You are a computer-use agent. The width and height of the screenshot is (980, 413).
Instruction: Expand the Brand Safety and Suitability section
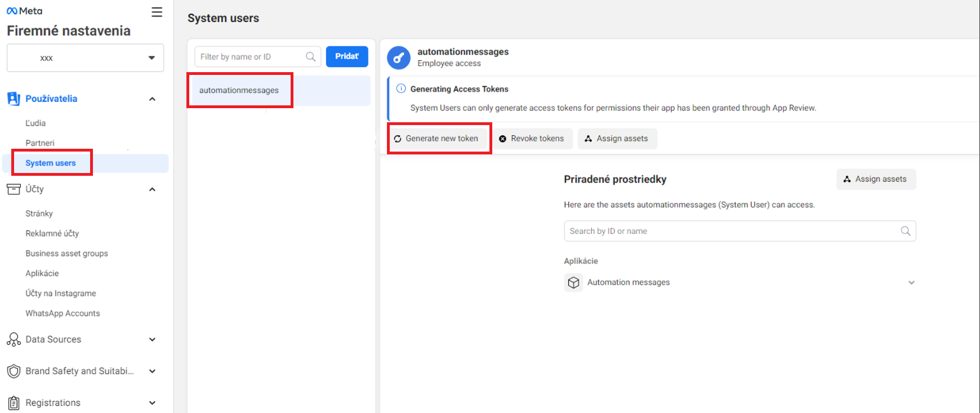click(152, 371)
